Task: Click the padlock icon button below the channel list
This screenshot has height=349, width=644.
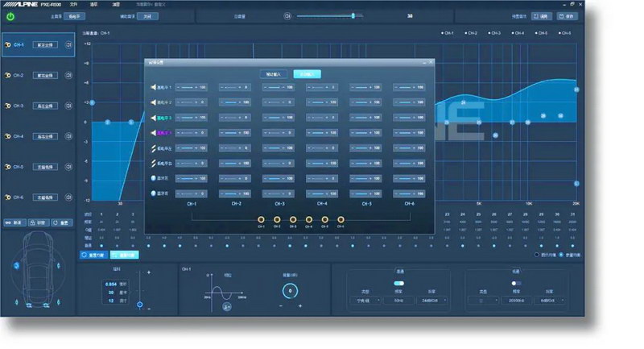Action: click(38, 222)
